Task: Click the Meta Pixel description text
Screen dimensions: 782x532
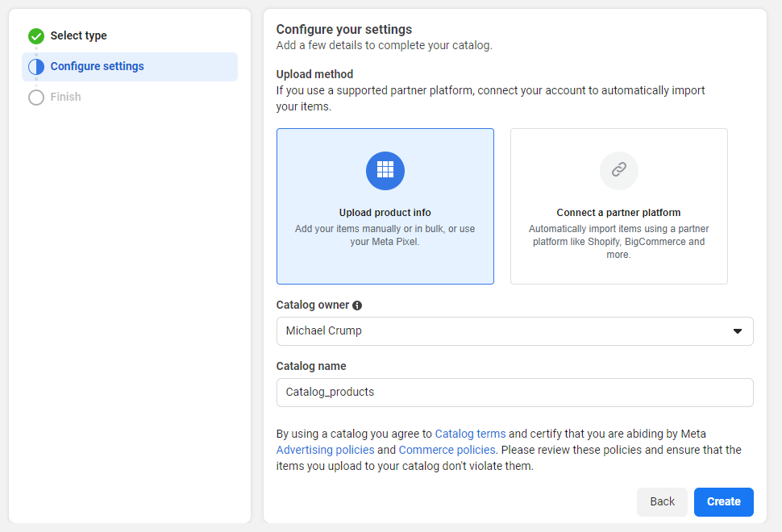Action: pyautogui.click(x=385, y=235)
